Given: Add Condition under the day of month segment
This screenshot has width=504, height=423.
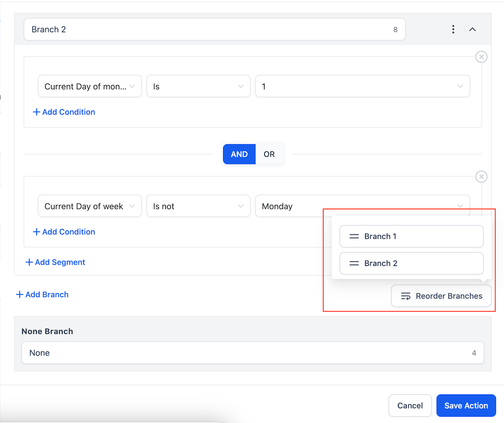Looking at the screenshot, I should [x=64, y=112].
